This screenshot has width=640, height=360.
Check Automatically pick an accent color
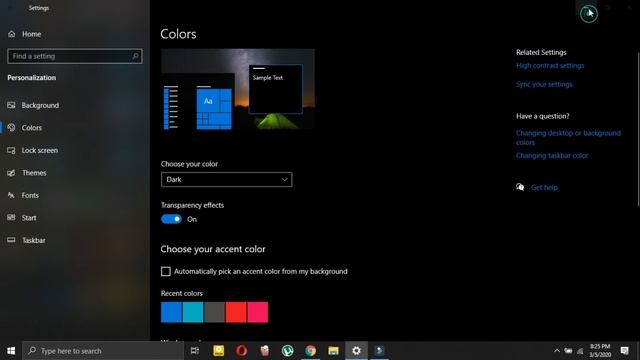166,271
